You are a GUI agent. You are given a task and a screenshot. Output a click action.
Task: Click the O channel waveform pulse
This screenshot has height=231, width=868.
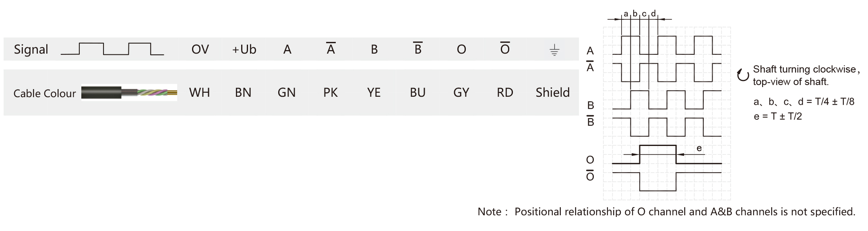coord(657,154)
